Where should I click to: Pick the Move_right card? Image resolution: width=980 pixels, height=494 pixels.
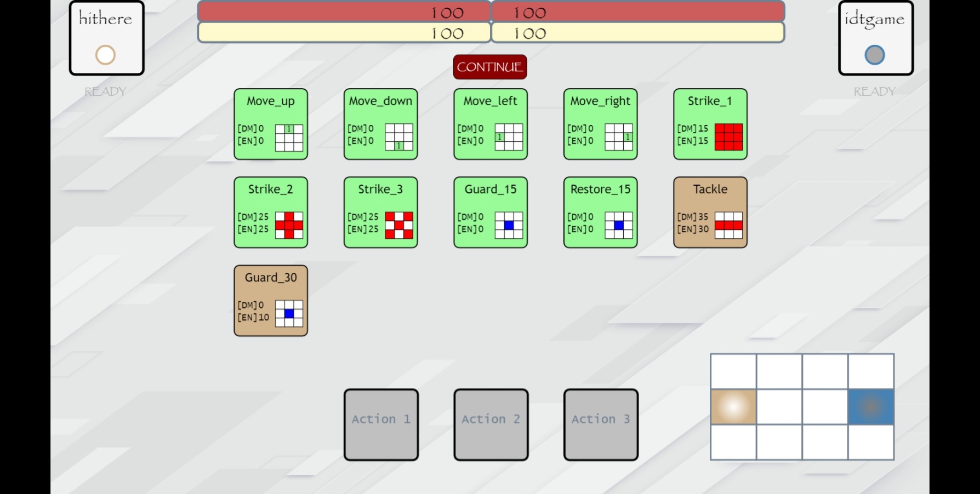[600, 124]
